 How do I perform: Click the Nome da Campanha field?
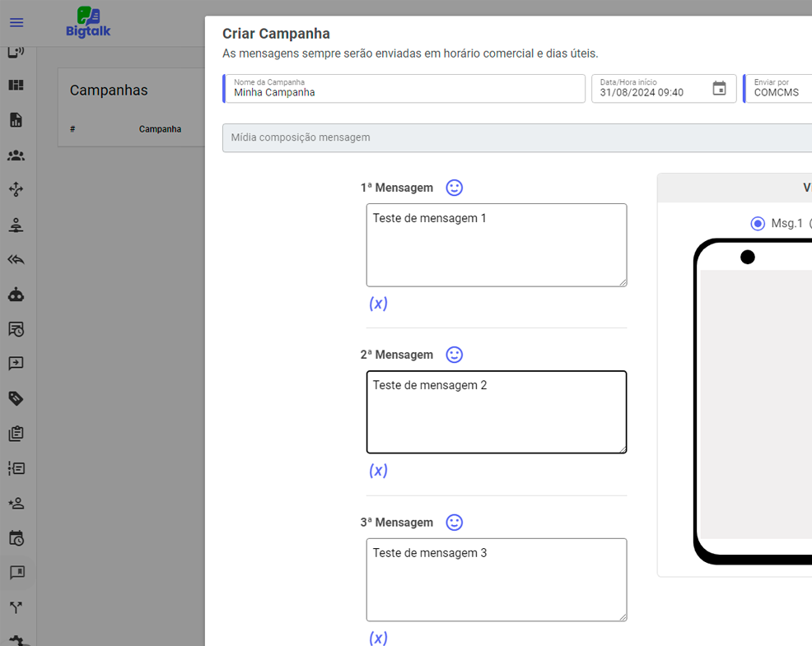pos(404,92)
